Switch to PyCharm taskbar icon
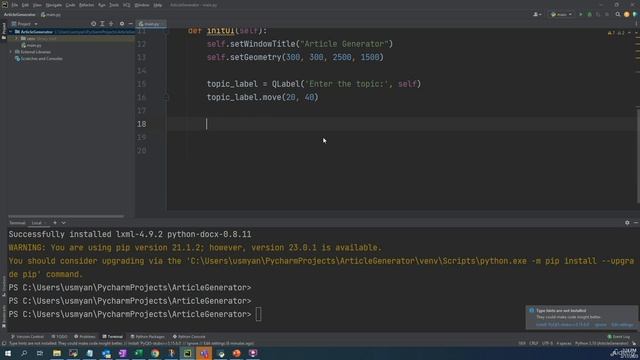 click(188, 353)
